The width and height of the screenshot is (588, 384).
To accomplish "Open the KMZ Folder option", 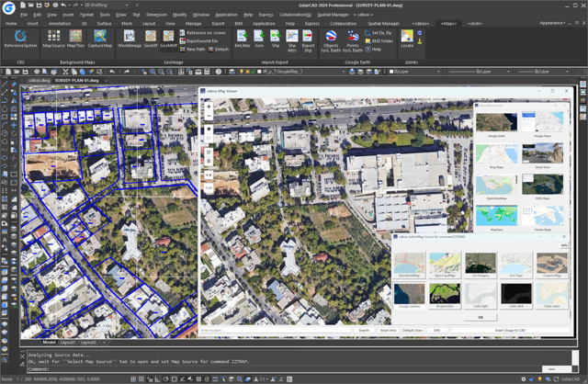I will (x=379, y=40).
